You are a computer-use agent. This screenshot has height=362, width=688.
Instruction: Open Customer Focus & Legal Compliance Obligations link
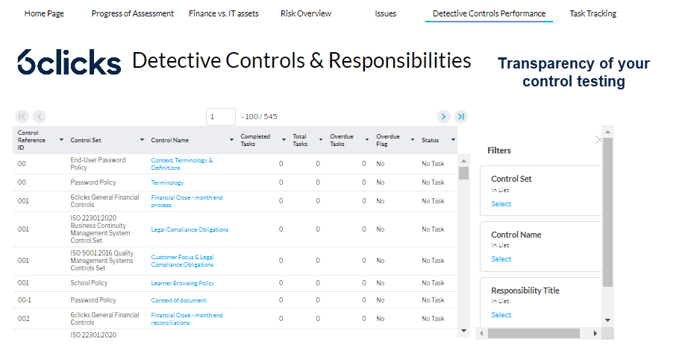[182, 261]
